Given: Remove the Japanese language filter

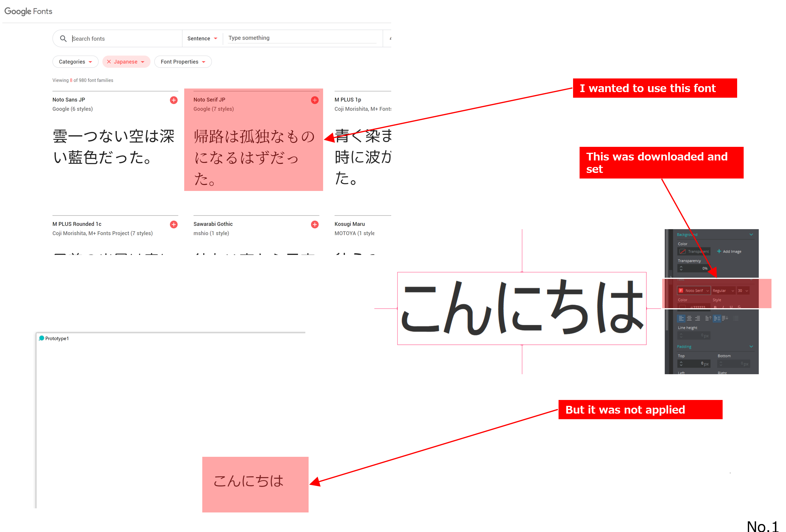Looking at the screenshot, I should tap(109, 62).
